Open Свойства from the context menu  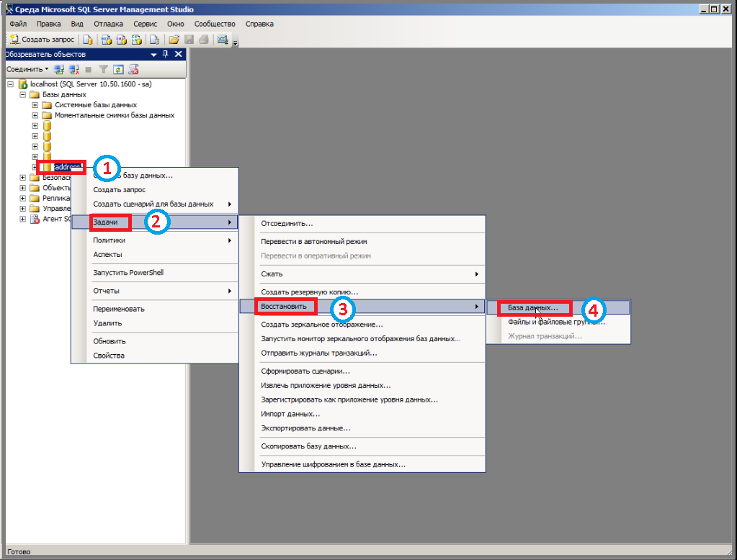coord(155,355)
